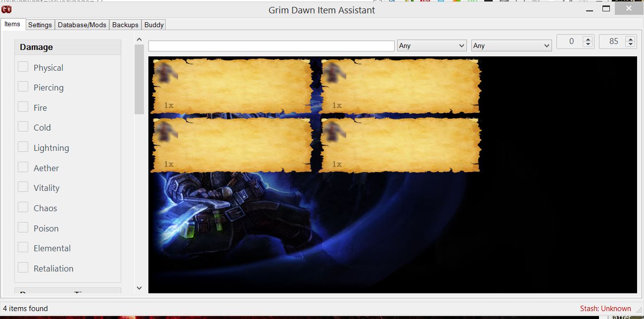The width and height of the screenshot is (644, 319).
Task: Toggle the Retaliation damage checkbox
Action: click(x=23, y=268)
